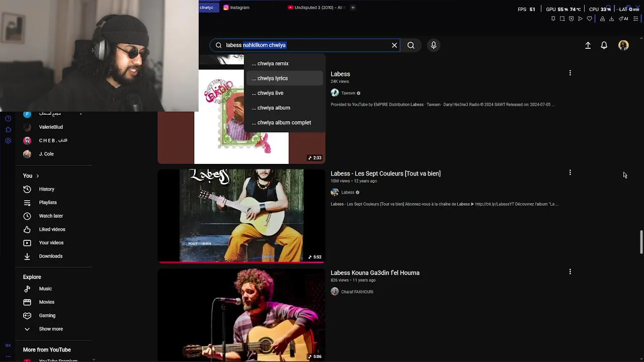644x362 pixels.
Task: Open browser sidebar history clock icon
Action: [x=8, y=119]
